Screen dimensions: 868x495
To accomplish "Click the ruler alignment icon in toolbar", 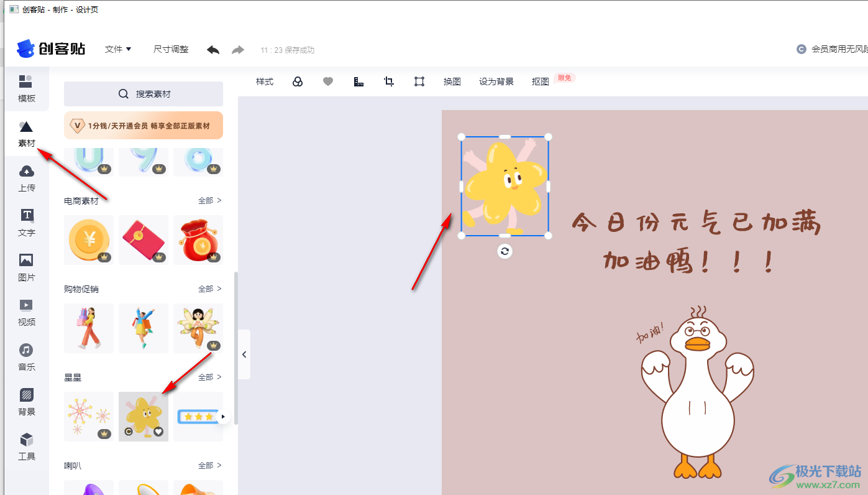I will pos(359,81).
